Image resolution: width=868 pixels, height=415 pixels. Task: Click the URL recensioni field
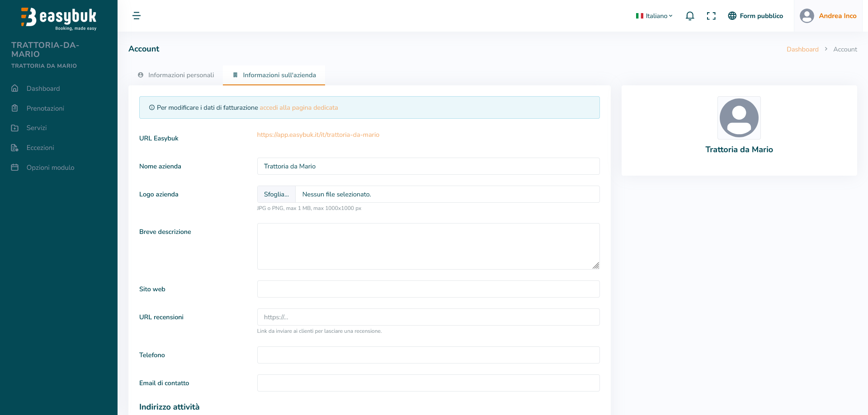point(428,317)
